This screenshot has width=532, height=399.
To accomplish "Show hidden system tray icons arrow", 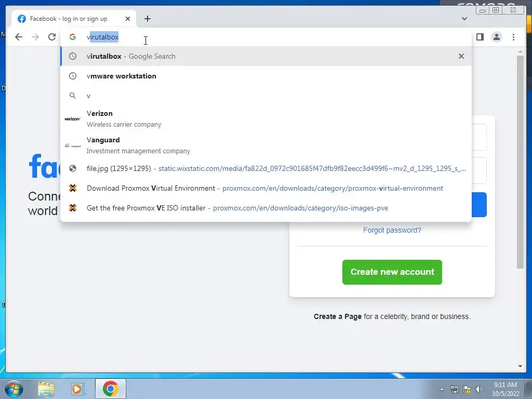I will coord(442,389).
